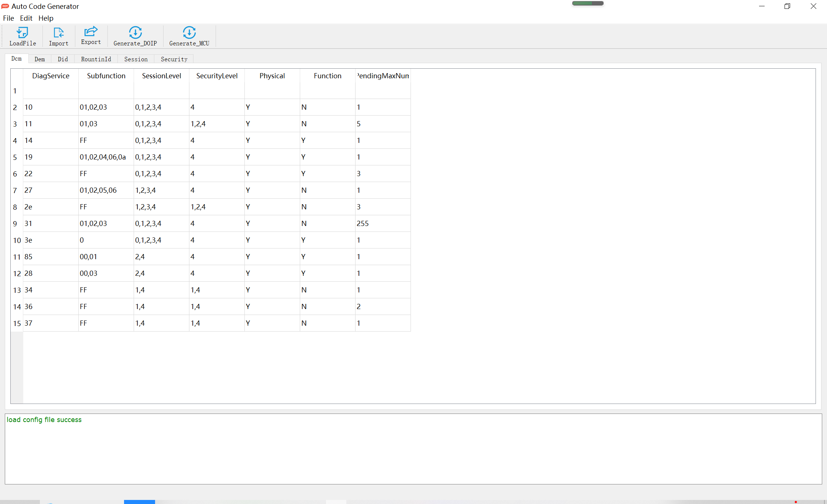Select DiagService cell '34'
Viewport: 827px width, 504px height.
(x=51, y=290)
